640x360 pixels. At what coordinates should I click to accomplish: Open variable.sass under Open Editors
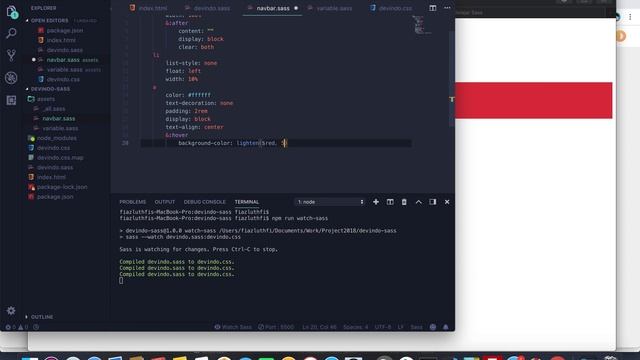[64, 70]
